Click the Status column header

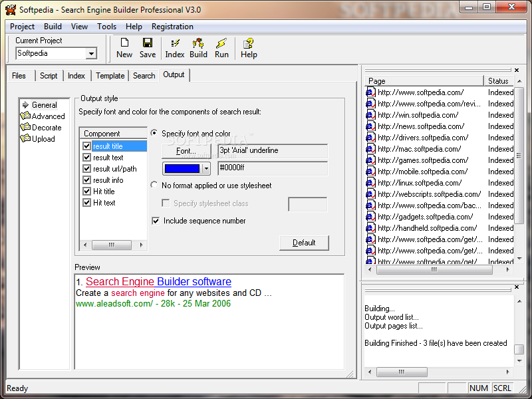(499, 81)
